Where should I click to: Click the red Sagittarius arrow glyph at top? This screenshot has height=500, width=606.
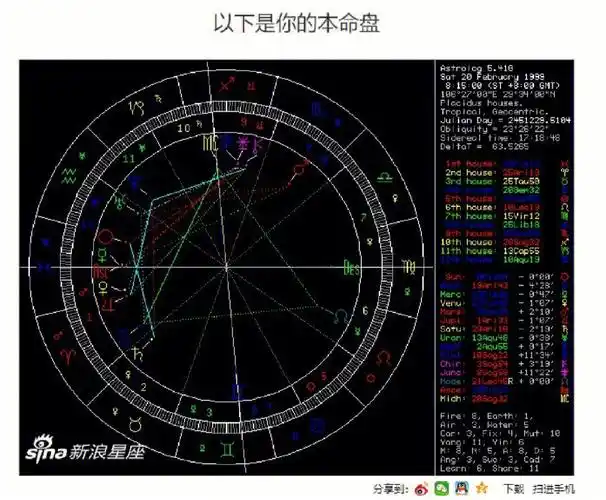tap(227, 84)
